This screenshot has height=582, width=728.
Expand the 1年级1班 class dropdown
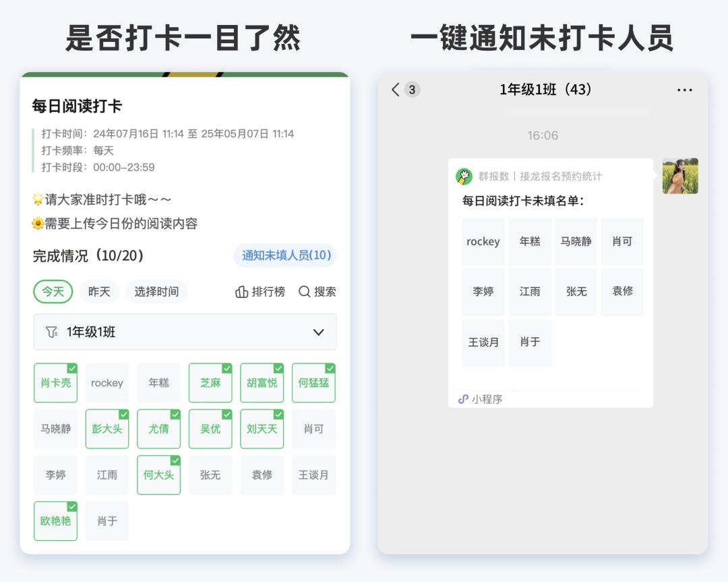pos(185,332)
